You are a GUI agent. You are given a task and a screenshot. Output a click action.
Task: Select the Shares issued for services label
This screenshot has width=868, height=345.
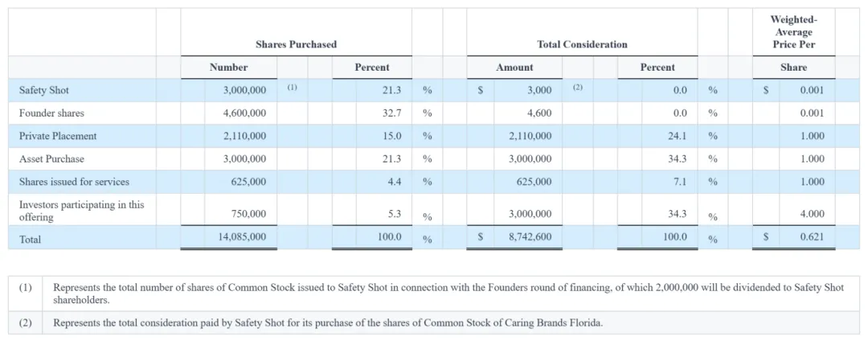click(74, 182)
